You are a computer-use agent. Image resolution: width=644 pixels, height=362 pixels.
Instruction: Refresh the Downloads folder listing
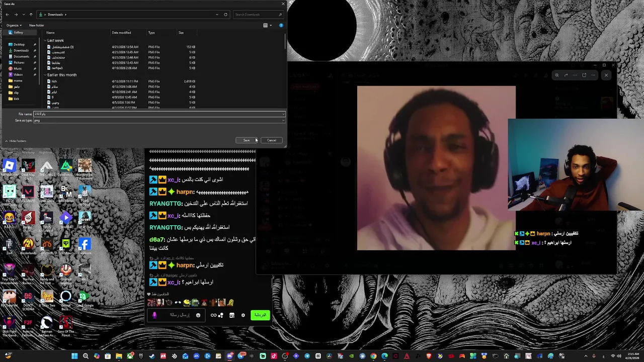pos(225,15)
